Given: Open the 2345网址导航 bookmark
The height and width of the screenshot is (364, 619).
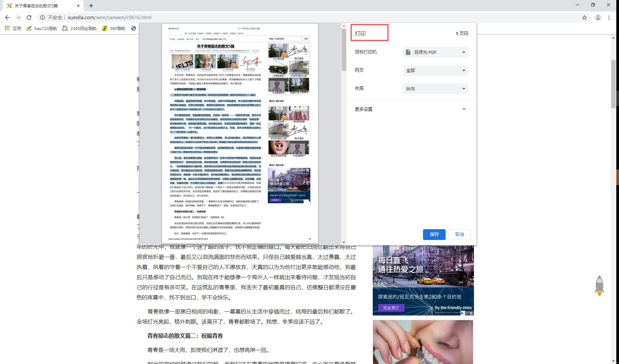Looking at the screenshot, I should coord(80,28).
